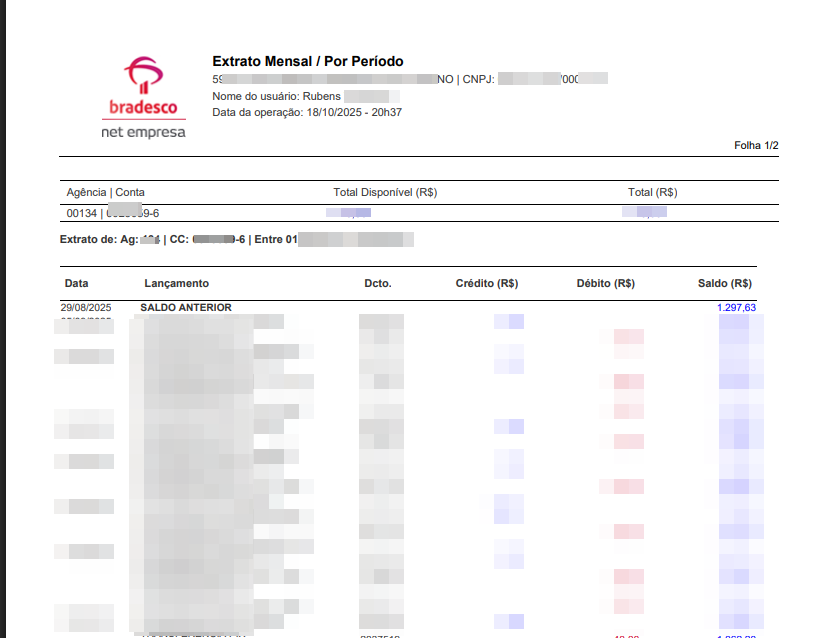Click the 'Total (R$)' header
Screen dimensions: 833x638
click(x=652, y=192)
